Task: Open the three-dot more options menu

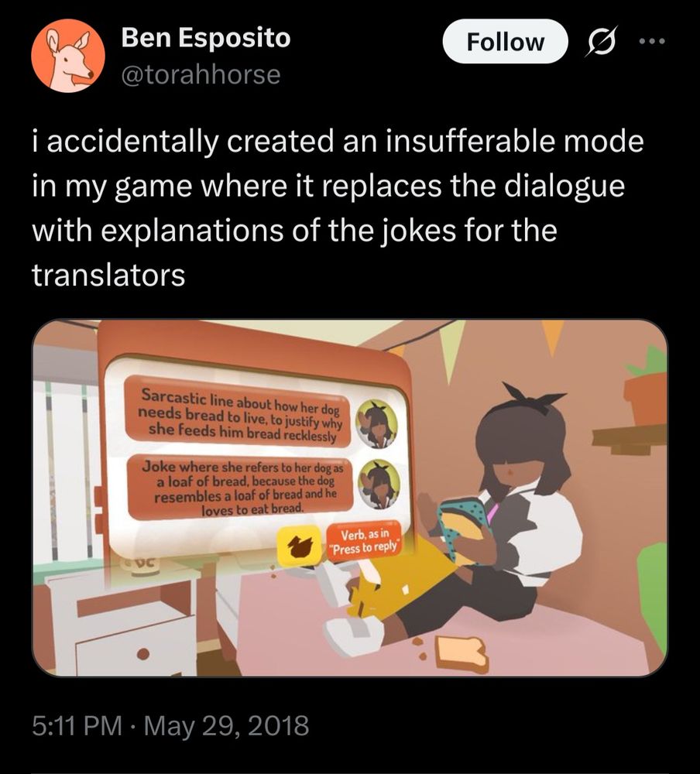Action: click(x=652, y=42)
